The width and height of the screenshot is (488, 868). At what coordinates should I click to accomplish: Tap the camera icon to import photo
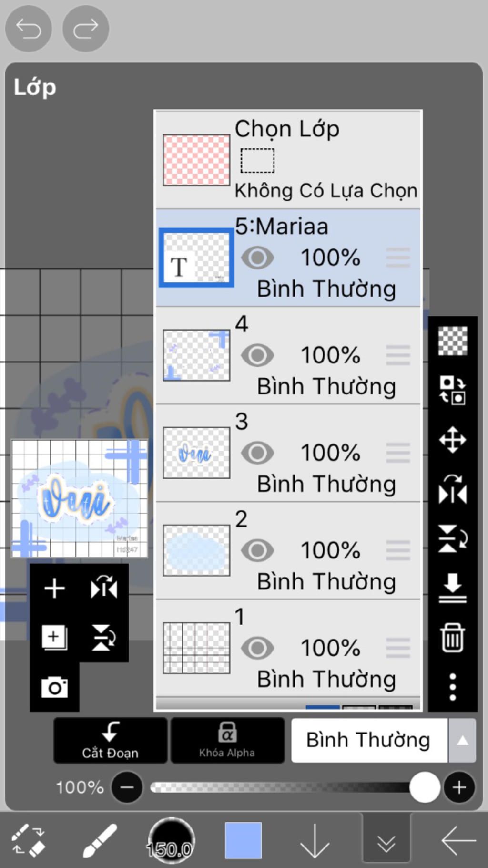pos(54,687)
